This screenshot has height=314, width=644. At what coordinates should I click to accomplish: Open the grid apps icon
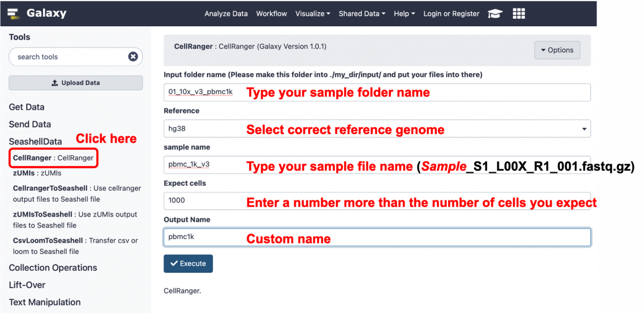tap(518, 14)
